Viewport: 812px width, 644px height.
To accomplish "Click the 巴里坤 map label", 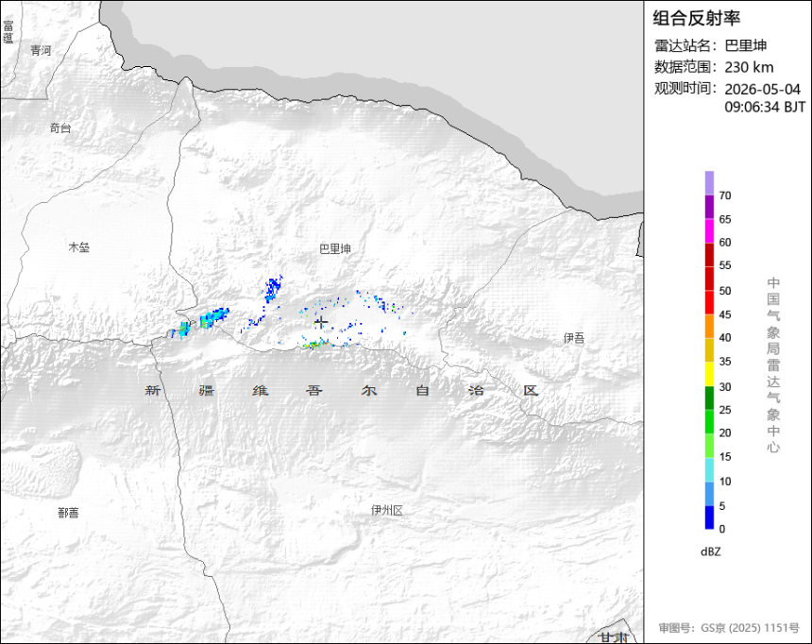I will 335,249.
